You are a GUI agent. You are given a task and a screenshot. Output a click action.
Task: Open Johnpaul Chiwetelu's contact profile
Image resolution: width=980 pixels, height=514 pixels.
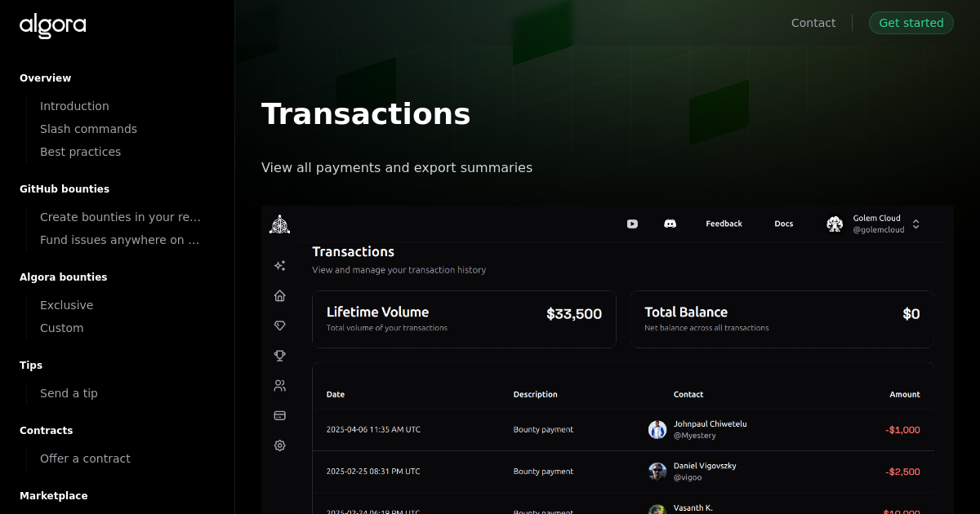pyautogui.click(x=710, y=423)
